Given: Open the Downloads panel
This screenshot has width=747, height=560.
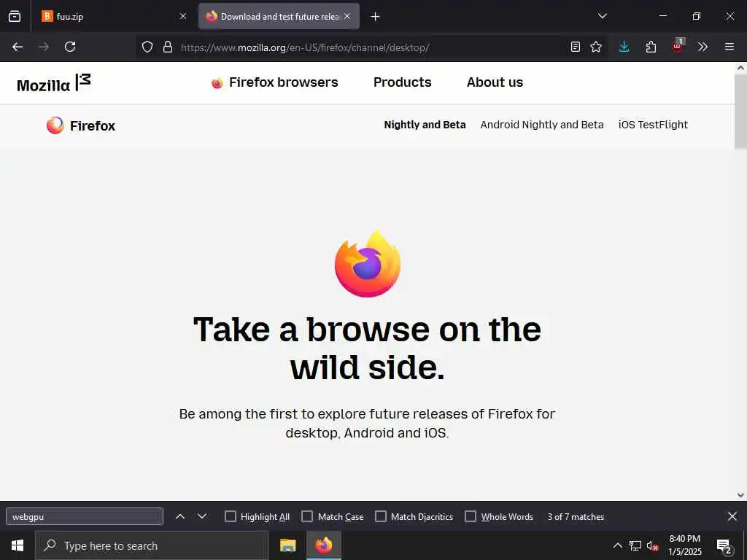Looking at the screenshot, I should pyautogui.click(x=624, y=47).
